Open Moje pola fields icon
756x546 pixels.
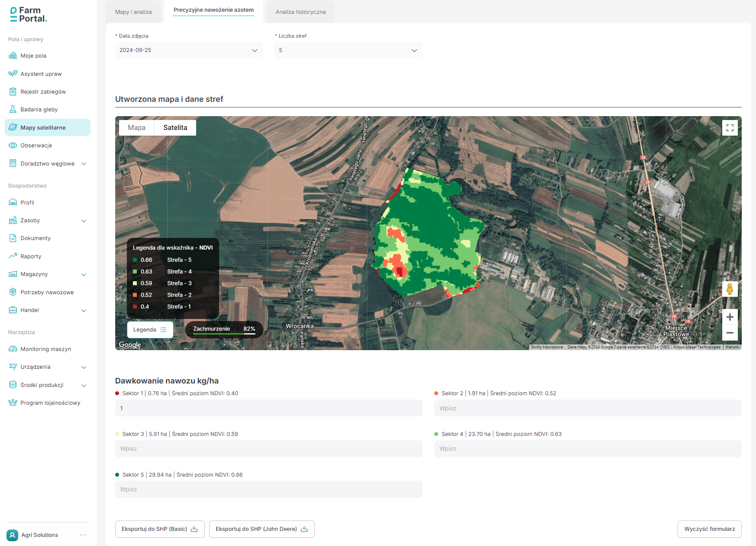pyautogui.click(x=13, y=55)
